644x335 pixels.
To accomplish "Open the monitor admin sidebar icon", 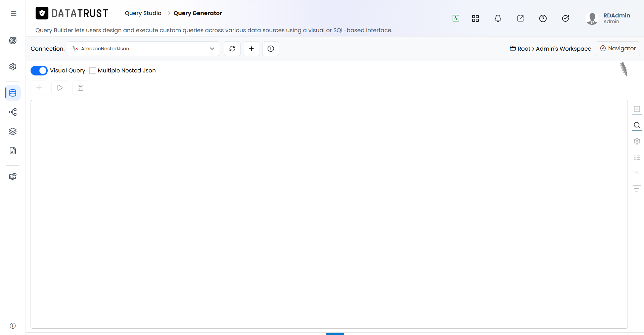I will coord(13,177).
